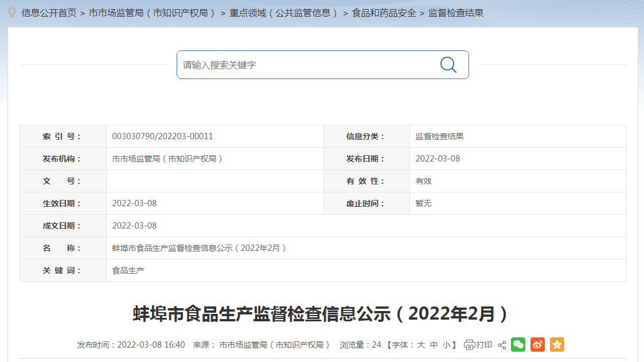Click the 生效日期 value 2022-03-08

coord(134,203)
